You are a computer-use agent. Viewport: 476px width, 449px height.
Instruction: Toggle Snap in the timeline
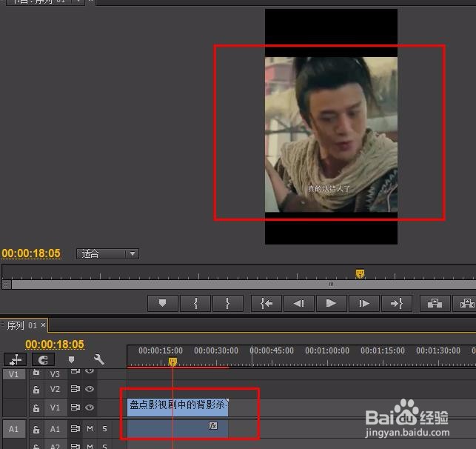coord(43,359)
